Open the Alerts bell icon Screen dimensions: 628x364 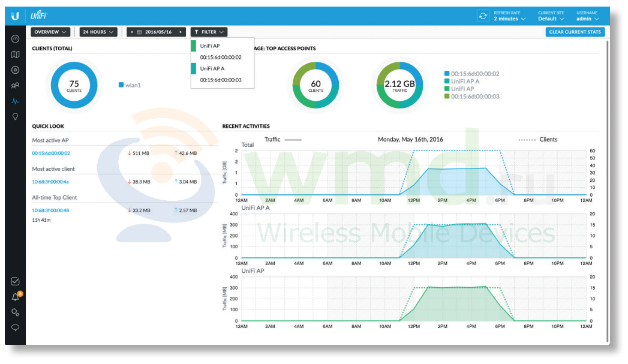coord(16,297)
